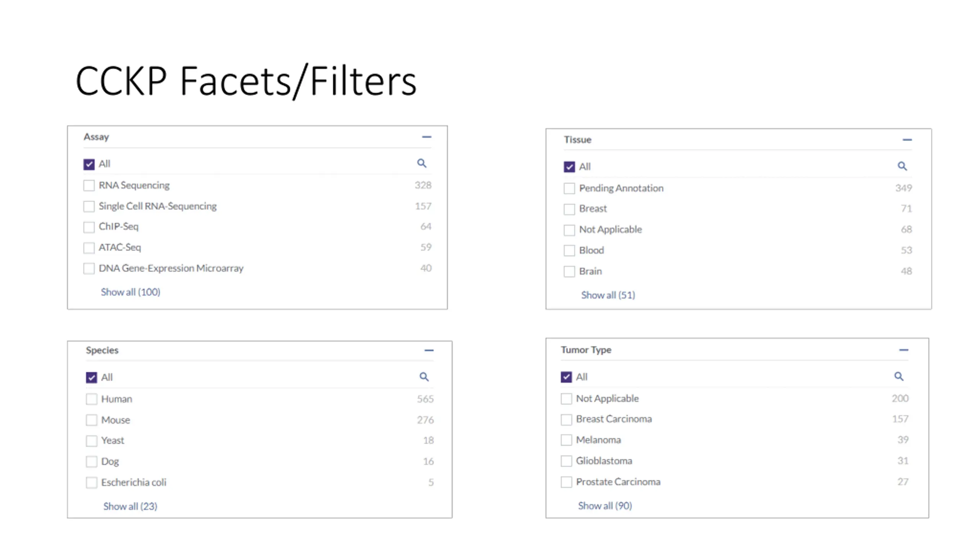Open Show all (51) tissue list
Viewport: 980px width, 551px height.
[608, 295]
